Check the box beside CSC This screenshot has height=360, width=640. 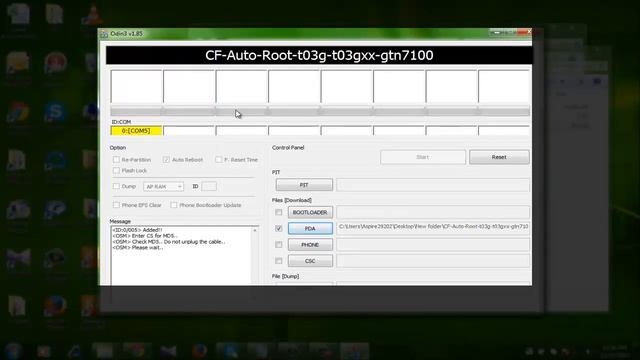tap(278, 261)
